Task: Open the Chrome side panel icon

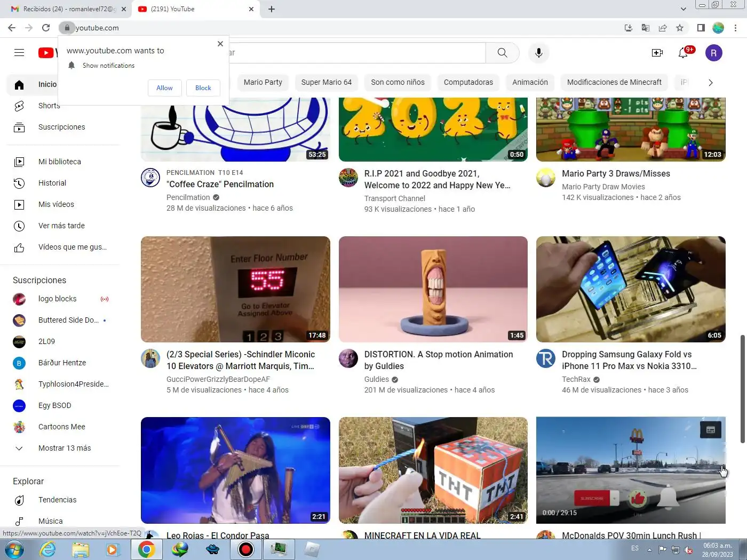Action: (701, 28)
